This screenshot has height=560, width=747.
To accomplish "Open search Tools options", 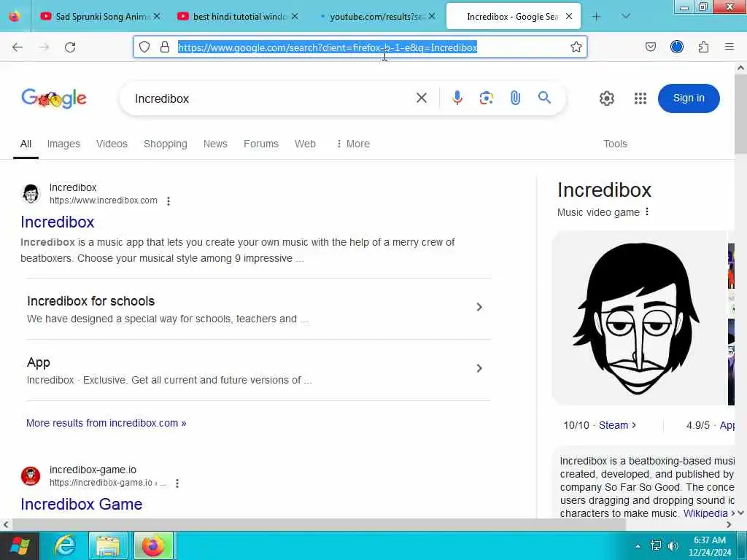I will pyautogui.click(x=615, y=144).
